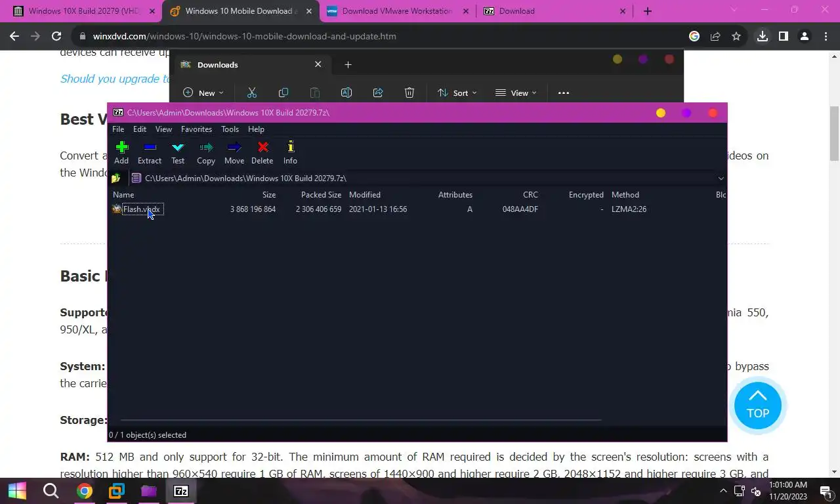Viewport: 840px width, 504px height.
Task: Add a new tab in File Explorer
Action: (x=348, y=64)
